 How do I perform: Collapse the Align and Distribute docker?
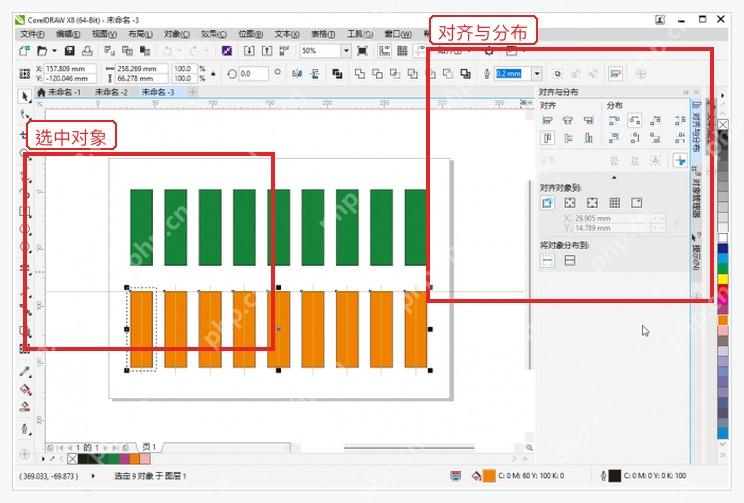(x=686, y=92)
